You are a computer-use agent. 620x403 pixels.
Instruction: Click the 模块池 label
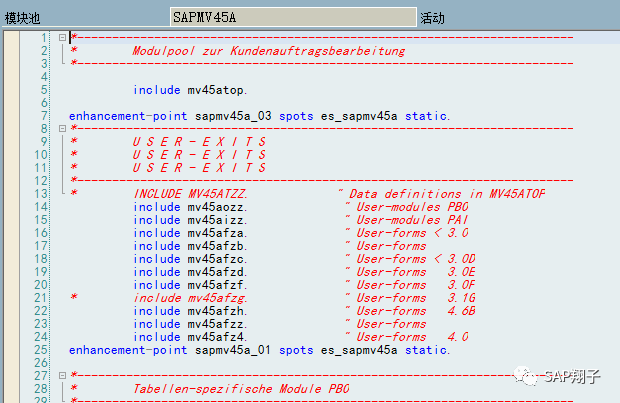tap(23, 18)
